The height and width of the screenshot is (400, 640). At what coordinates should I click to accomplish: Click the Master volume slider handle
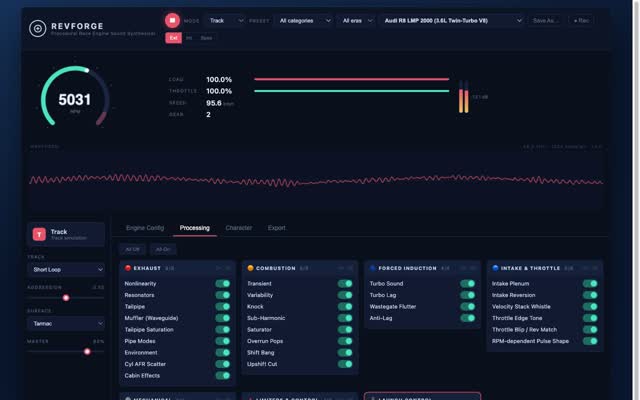(87, 351)
